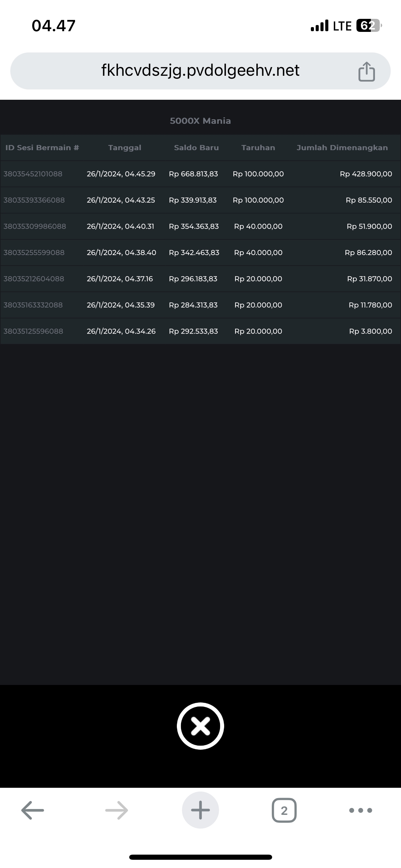Tap session ID 38035212604088
The image size is (401, 868).
34,279
